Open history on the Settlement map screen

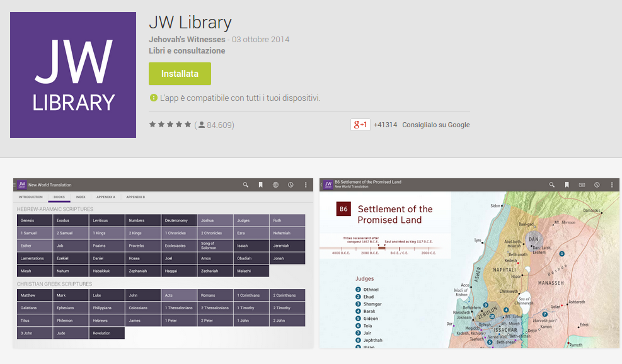tap(597, 185)
